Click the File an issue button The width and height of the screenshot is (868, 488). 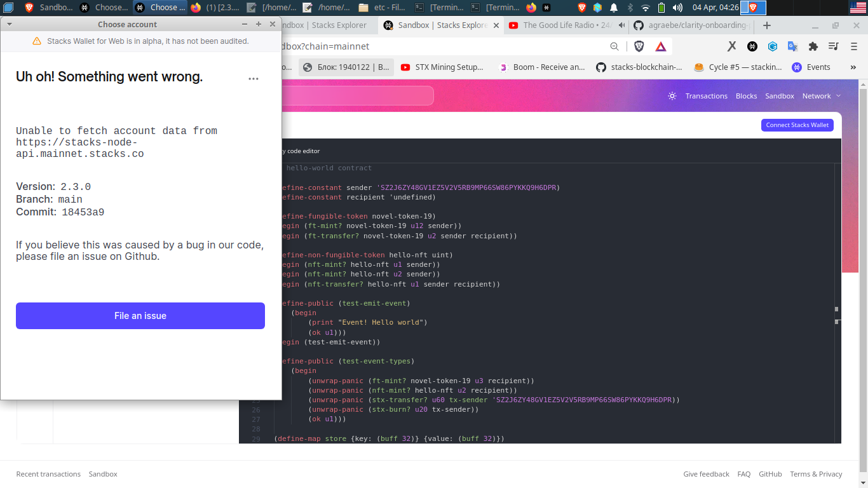point(140,316)
